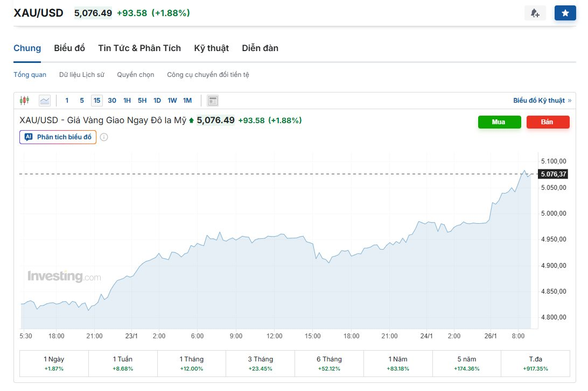588x391 pixels.
Task: Open the Kỹ thuật tab
Action: coord(211,48)
